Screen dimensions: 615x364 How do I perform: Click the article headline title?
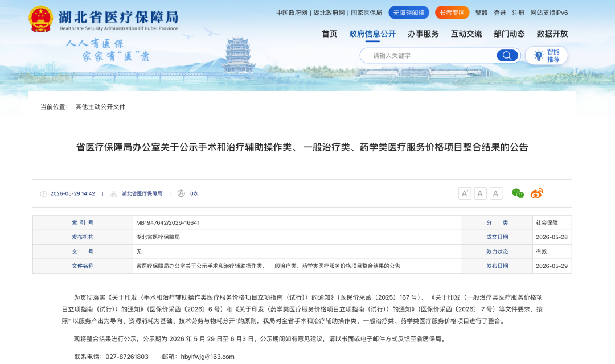pos(302,147)
